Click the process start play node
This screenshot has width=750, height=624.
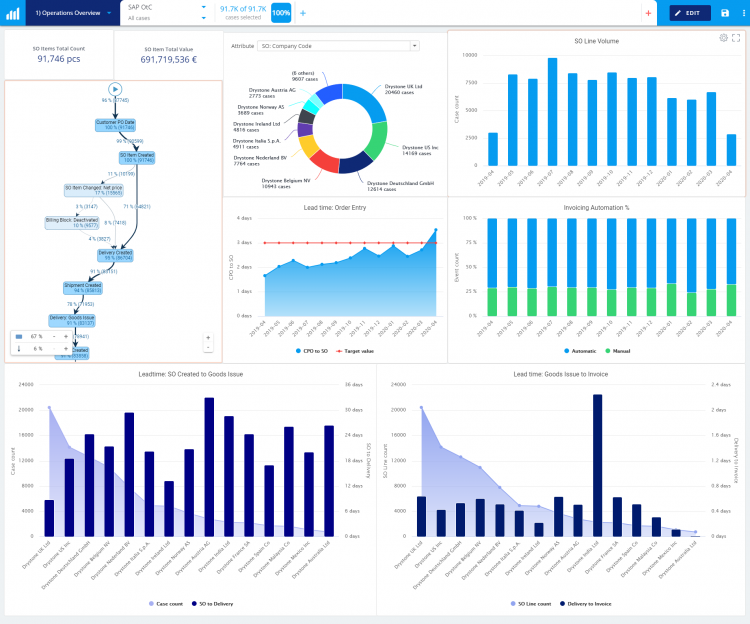coord(115,89)
